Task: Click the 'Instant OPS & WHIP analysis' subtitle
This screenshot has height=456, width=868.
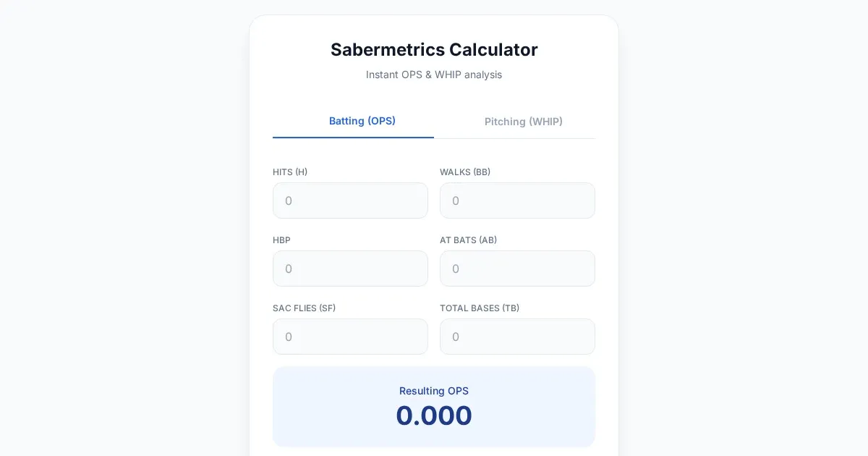Action: click(434, 75)
